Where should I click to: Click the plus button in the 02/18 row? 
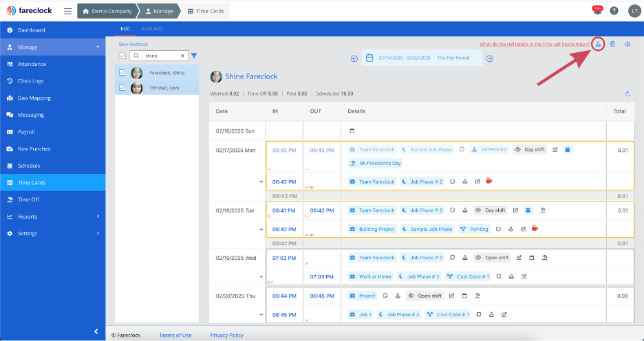pyautogui.click(x=261, y=230)
